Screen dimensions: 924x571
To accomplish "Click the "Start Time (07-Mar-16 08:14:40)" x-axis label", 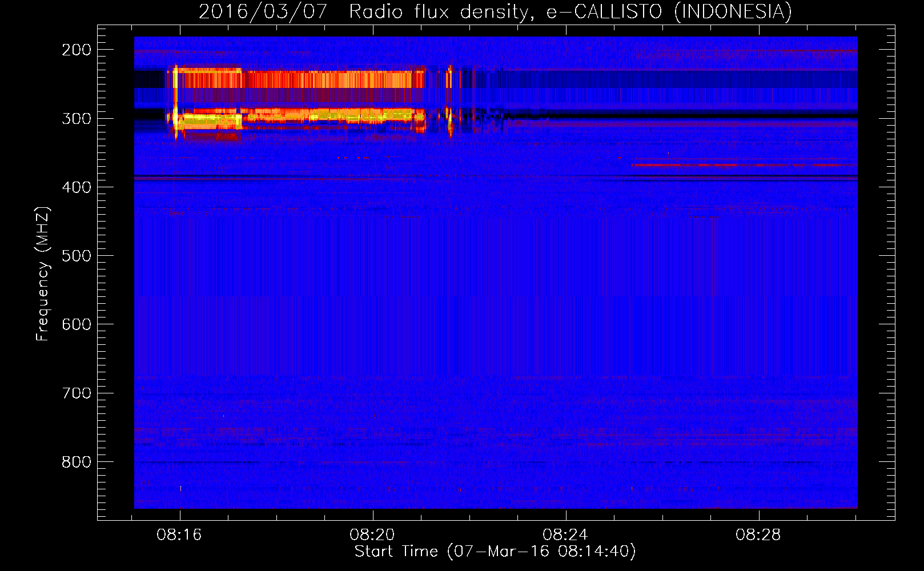I will pyautogui.click(x=495, y=552).
